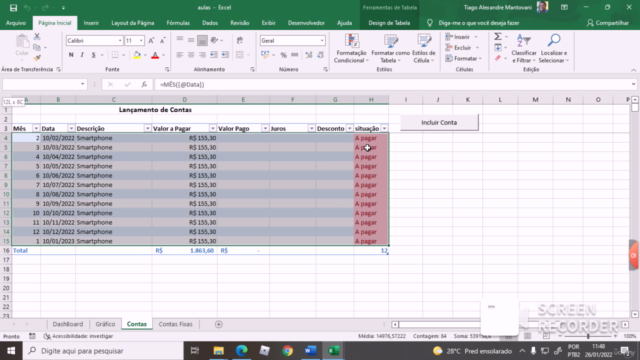Click the Copy icon in clipboard group
640x360 pixels.
click(37, 48)
